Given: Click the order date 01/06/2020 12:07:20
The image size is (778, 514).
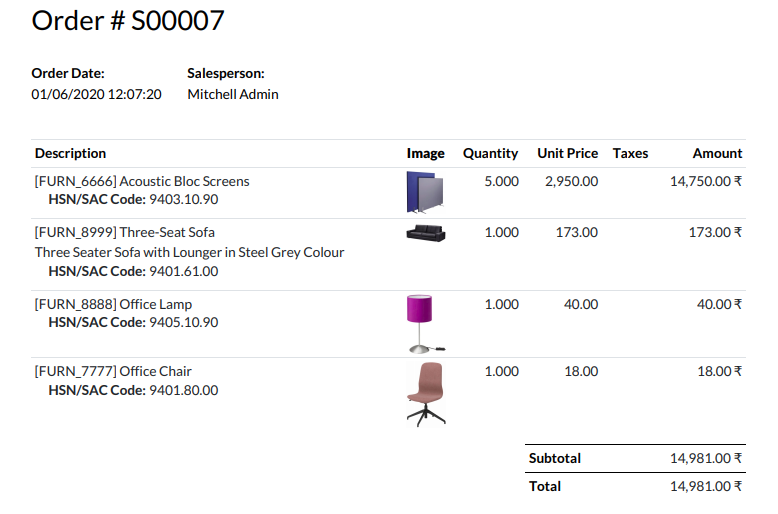Looking at the screenshot, I should pos(96,94).
